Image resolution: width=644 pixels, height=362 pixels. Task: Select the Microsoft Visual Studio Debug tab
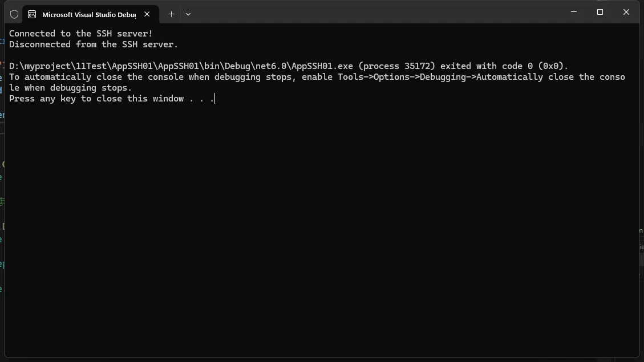click(88, 14)
